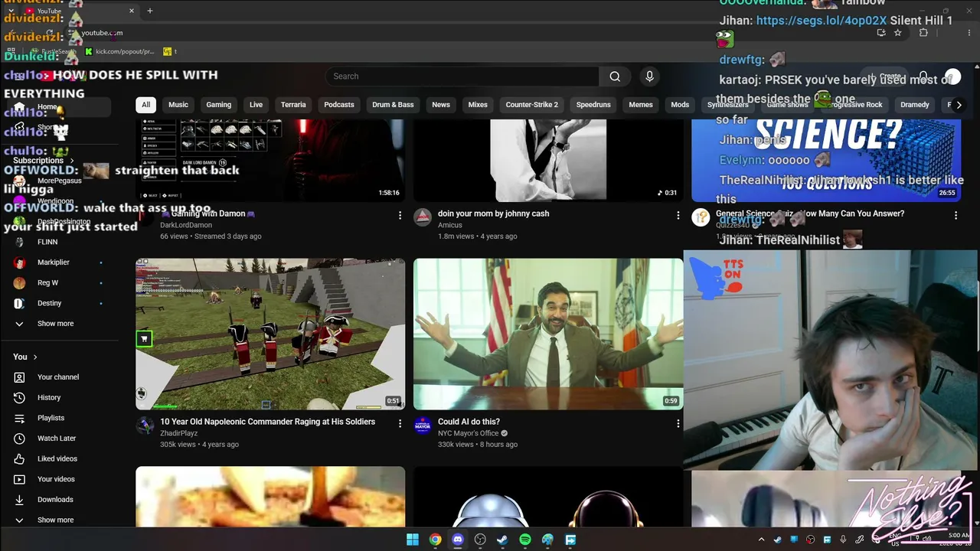Open the Windows Start menu
Image resolution: width=980 pixels, height=551 pixels.
(x=413, y=540)
